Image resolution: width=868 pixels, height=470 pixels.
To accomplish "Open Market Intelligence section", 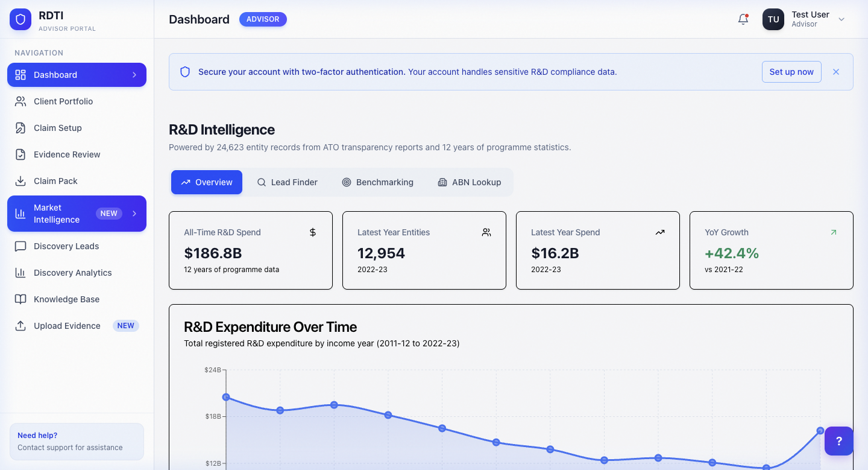I will (77, 214).
